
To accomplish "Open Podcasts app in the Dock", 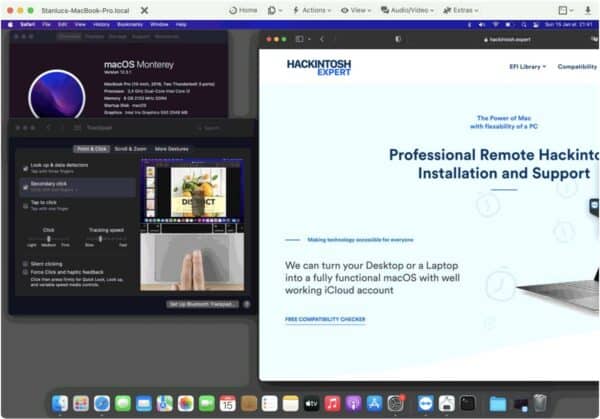I will pos(353,403).
